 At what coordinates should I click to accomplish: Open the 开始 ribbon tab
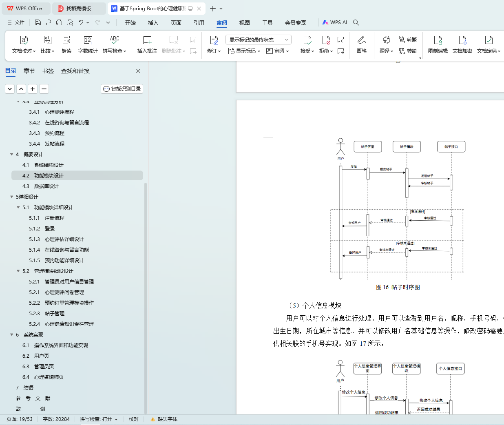tap(130, 22)
